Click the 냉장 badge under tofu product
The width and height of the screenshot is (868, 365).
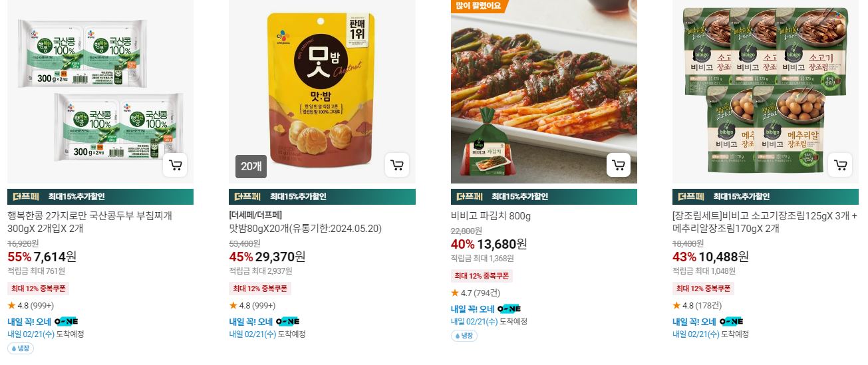coord(21,348)
